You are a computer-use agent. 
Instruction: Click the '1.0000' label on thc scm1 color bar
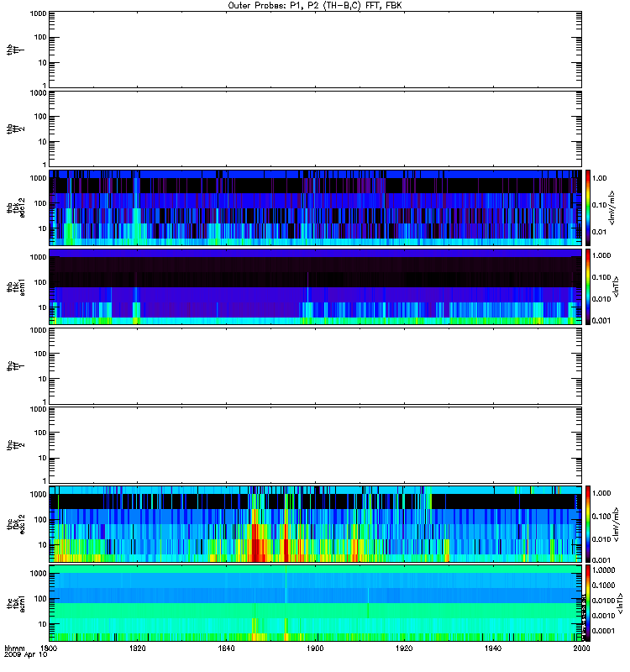603,570
